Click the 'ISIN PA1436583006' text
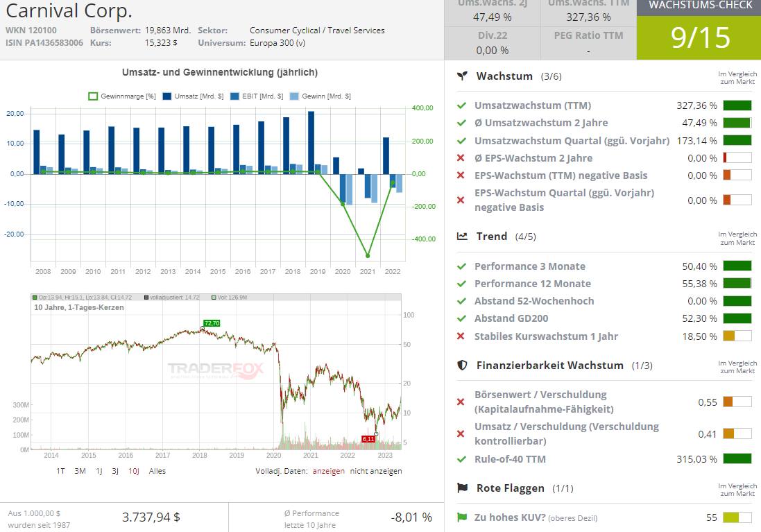 point(44,43)
